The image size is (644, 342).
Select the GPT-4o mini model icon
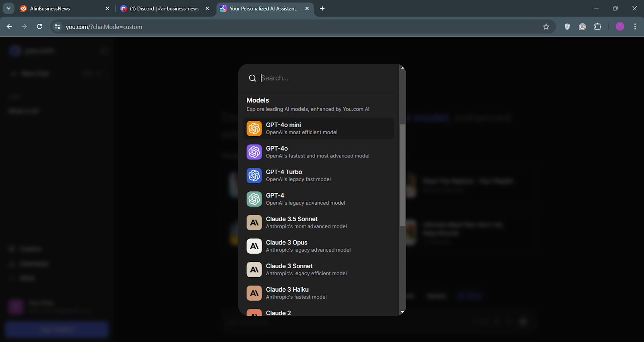tap(254, 129)
